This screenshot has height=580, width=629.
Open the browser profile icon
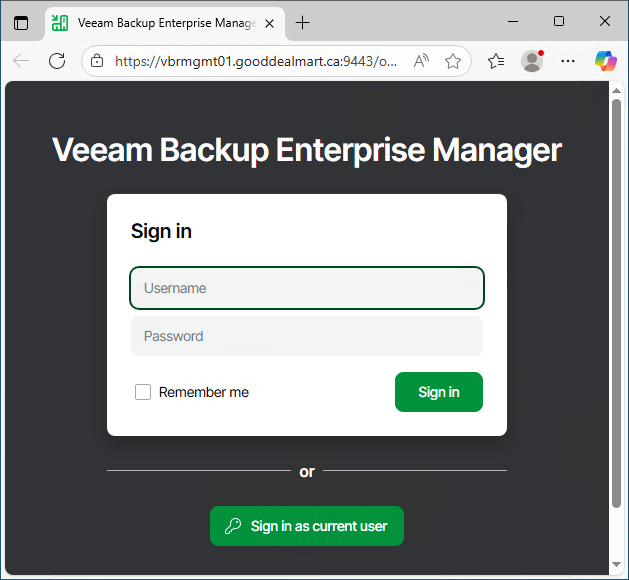click(x=532, y=61)
